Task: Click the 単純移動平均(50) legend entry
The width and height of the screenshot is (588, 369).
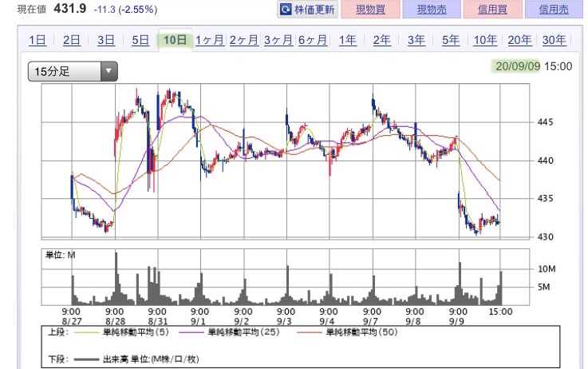Action: tap(361, 332)
